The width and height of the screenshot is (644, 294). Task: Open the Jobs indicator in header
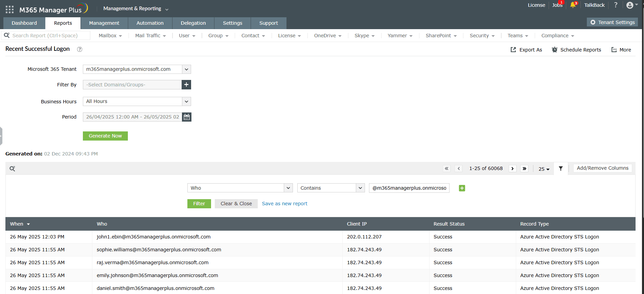pos(557,5)
